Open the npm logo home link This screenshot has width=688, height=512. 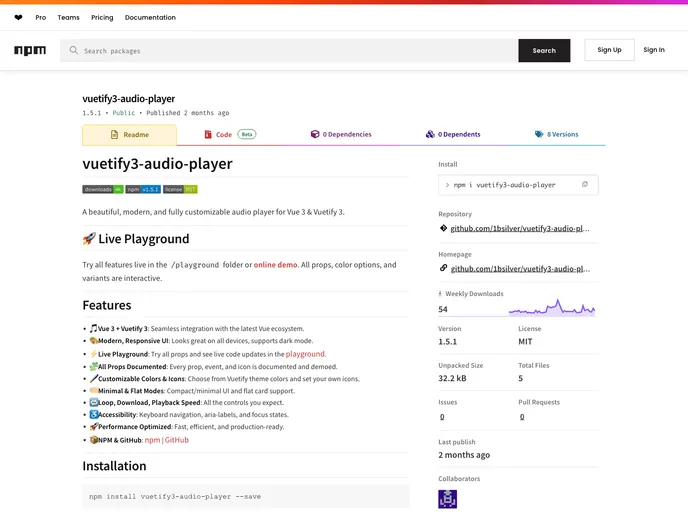coord(30,50)
